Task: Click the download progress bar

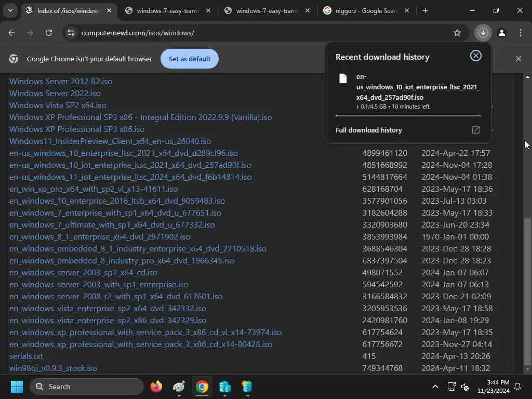Action: pyautogui.click(x=408, y=115)
